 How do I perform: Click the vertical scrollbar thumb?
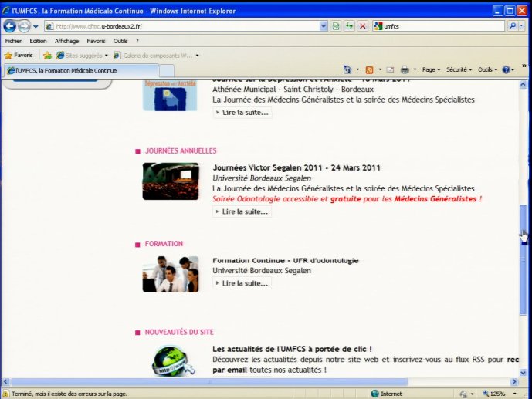(523, 260)
